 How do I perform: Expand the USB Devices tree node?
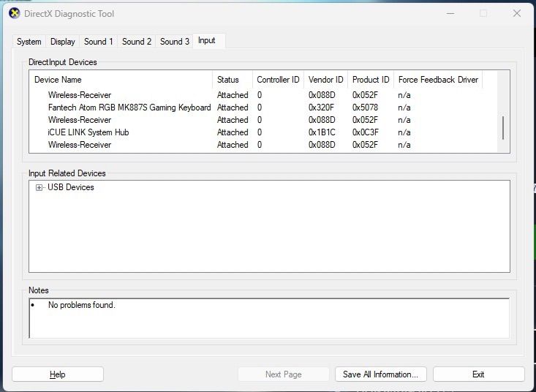point(39,188)
